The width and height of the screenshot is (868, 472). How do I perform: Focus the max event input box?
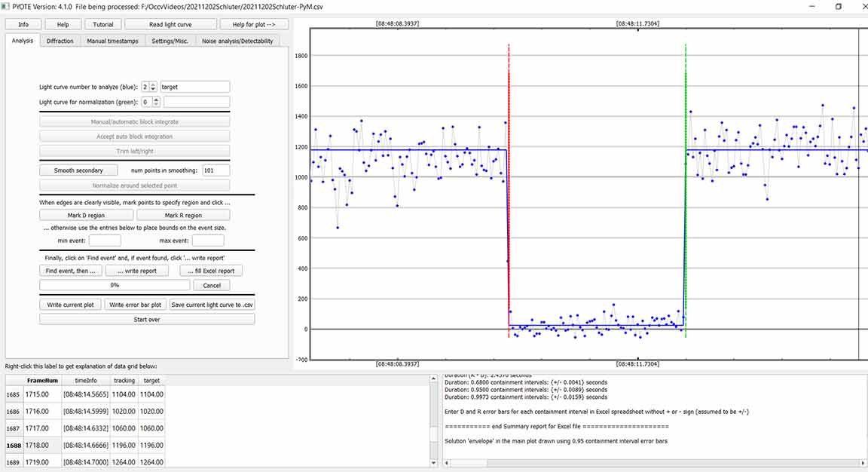[x=208, y=241]
